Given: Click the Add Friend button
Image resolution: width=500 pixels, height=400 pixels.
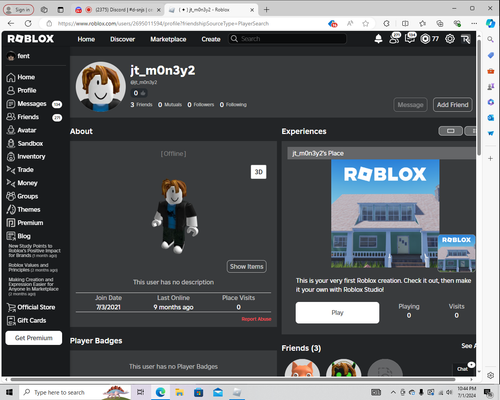Looking at the screenshot, I should point(452,105).
